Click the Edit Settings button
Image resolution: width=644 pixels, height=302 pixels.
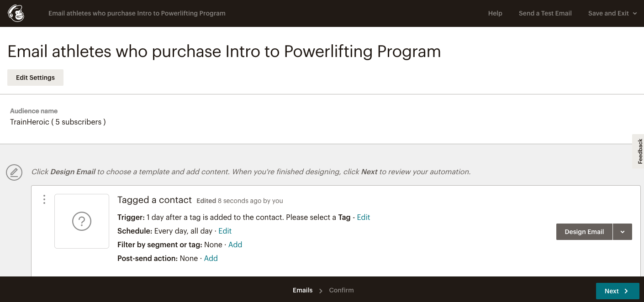point(35,78)
